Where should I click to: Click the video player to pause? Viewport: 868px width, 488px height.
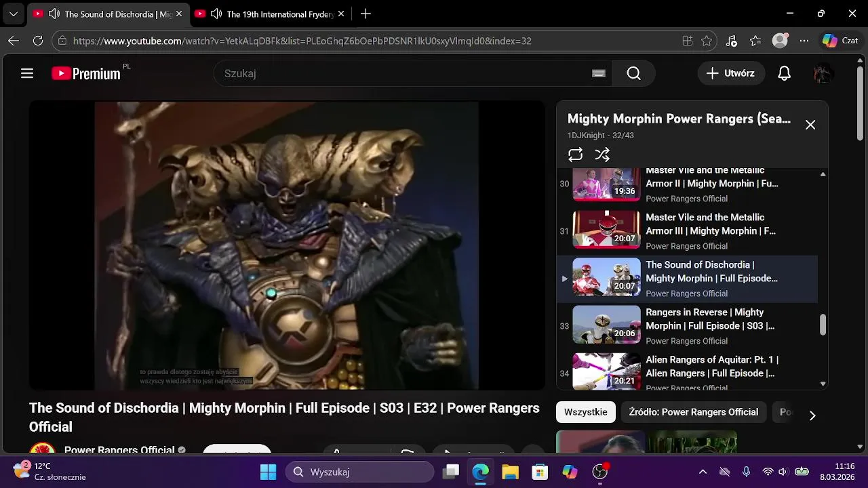(287, 245)
